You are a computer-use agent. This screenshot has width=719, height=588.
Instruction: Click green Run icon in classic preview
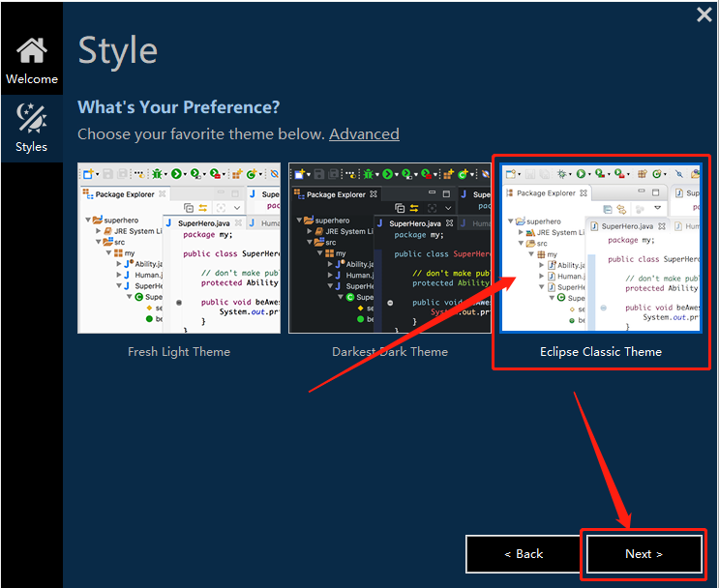[581, 174]
